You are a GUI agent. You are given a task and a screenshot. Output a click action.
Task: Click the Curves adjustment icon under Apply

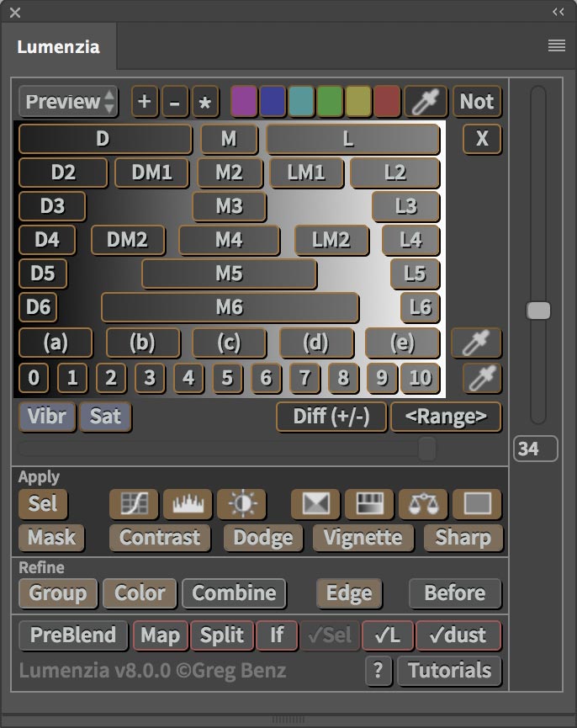[x=134, y=503]
